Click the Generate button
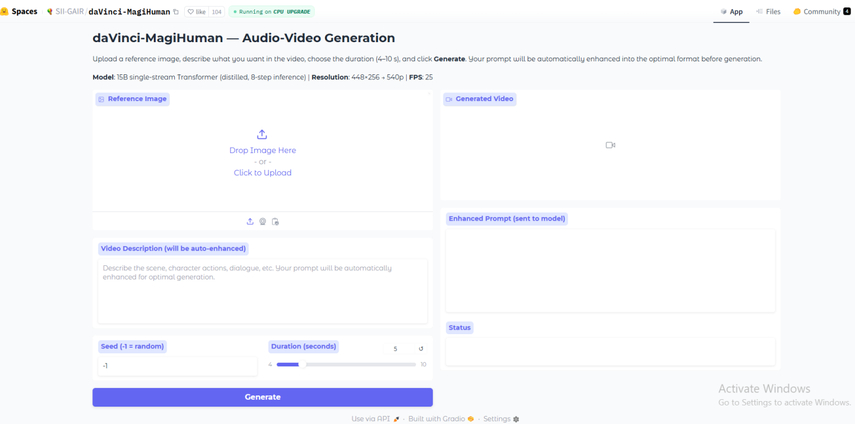The width and height of the screenshot is (855, 424). coord(262,397)
